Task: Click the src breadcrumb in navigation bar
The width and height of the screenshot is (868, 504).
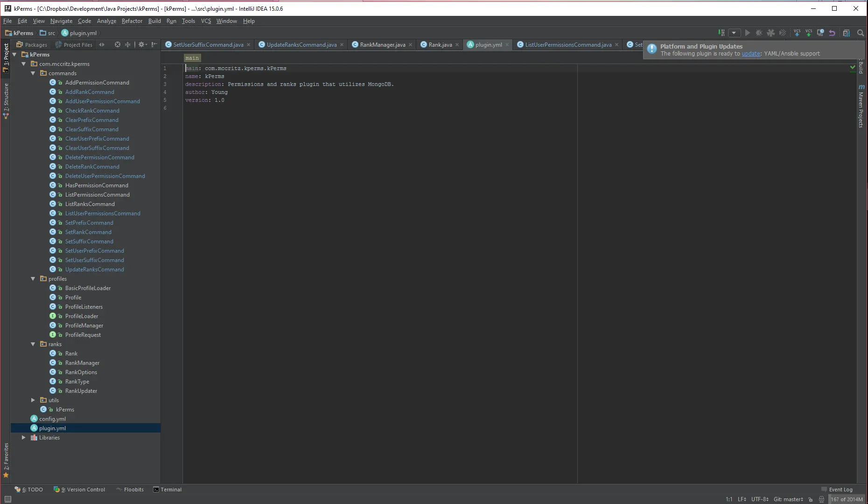Action: (x=48, y=33)
